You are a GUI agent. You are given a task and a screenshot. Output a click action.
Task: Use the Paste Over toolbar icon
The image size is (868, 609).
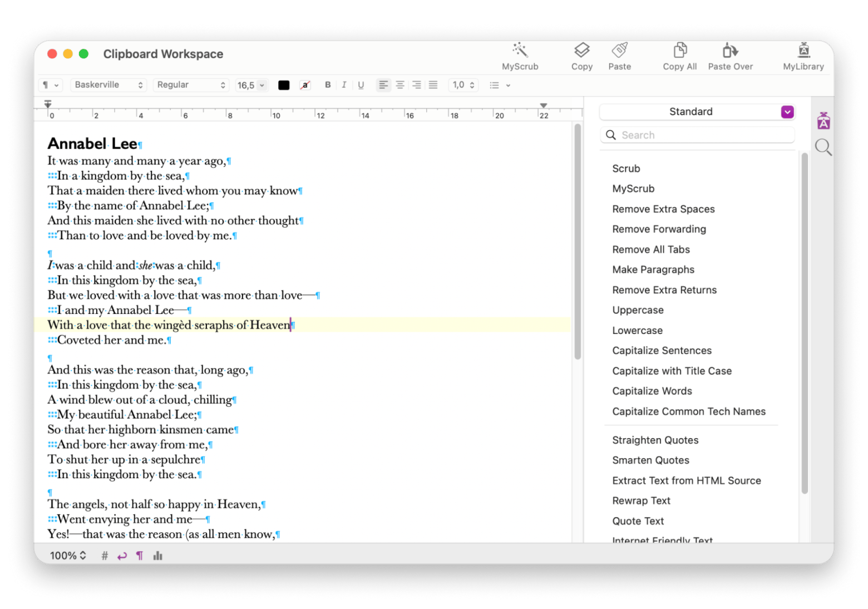(730, 56)
